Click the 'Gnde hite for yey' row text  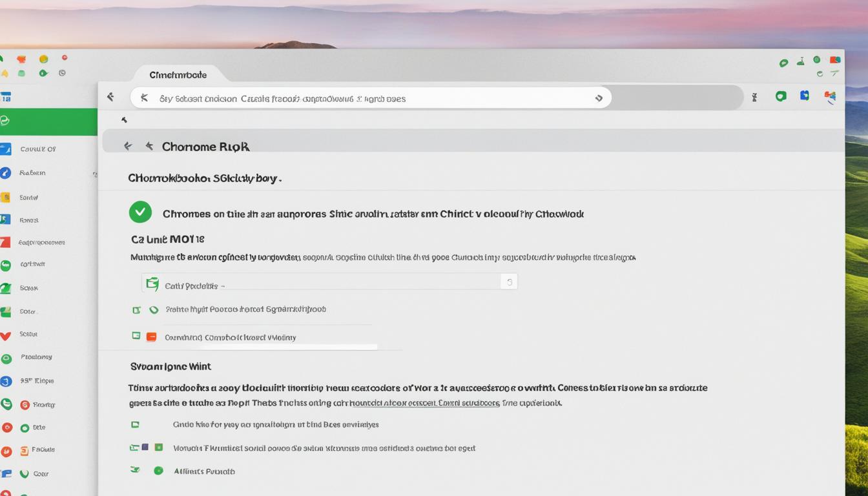pos(276,425)
